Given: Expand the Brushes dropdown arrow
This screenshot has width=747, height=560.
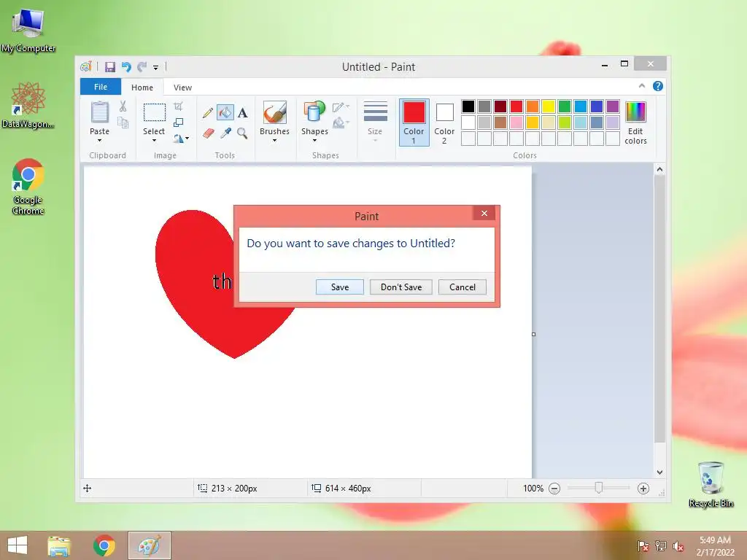Looking at the screenshot, I should 275,141.
